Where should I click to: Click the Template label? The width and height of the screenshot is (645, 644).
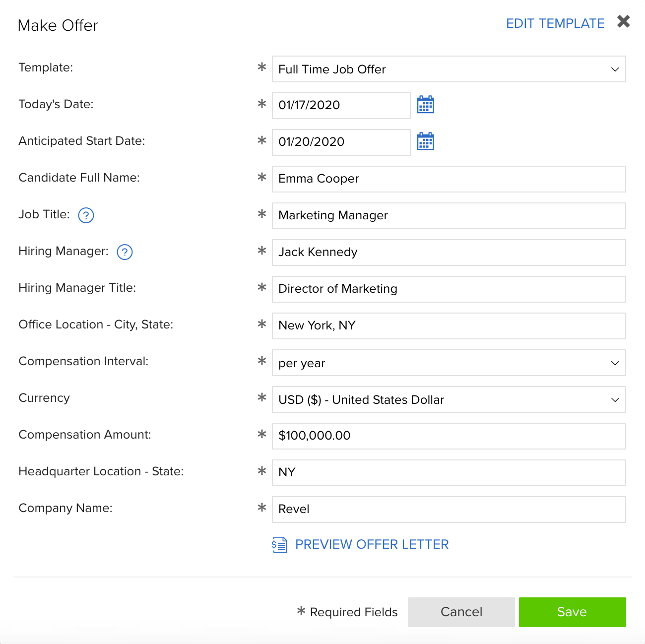click(46, 67)
